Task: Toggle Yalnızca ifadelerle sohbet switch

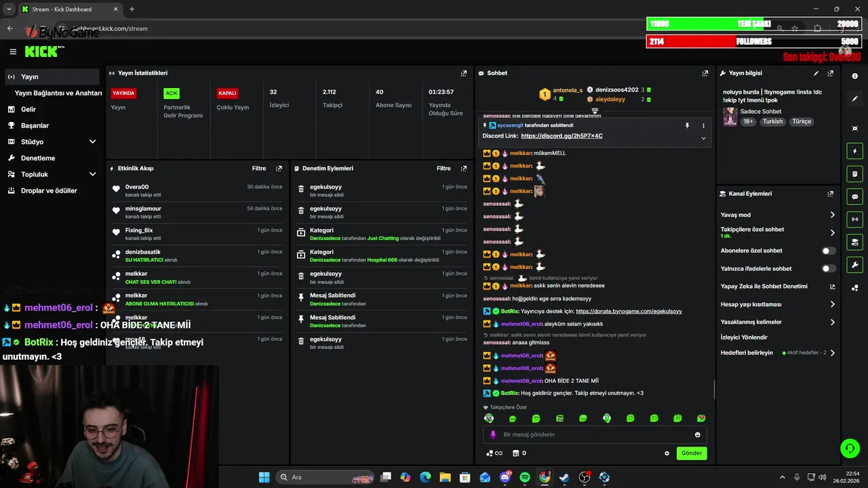Action: tap(828, 268)
